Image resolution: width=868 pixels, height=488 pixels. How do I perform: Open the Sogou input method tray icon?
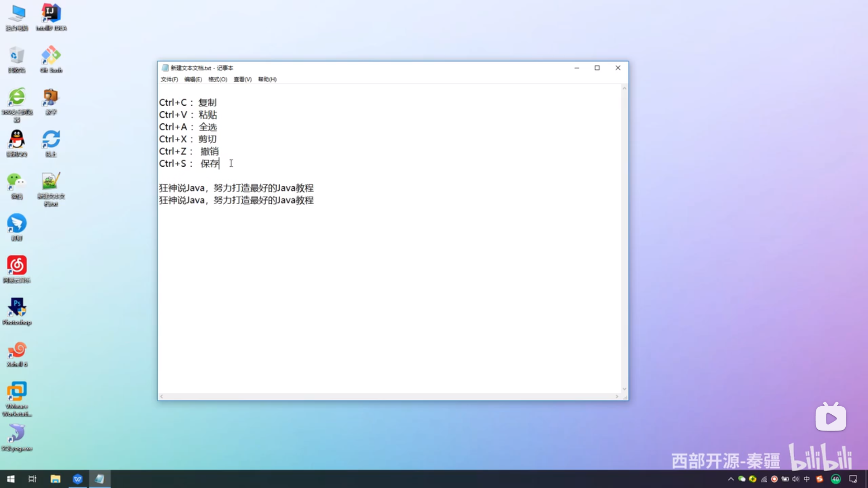(819, 479)
